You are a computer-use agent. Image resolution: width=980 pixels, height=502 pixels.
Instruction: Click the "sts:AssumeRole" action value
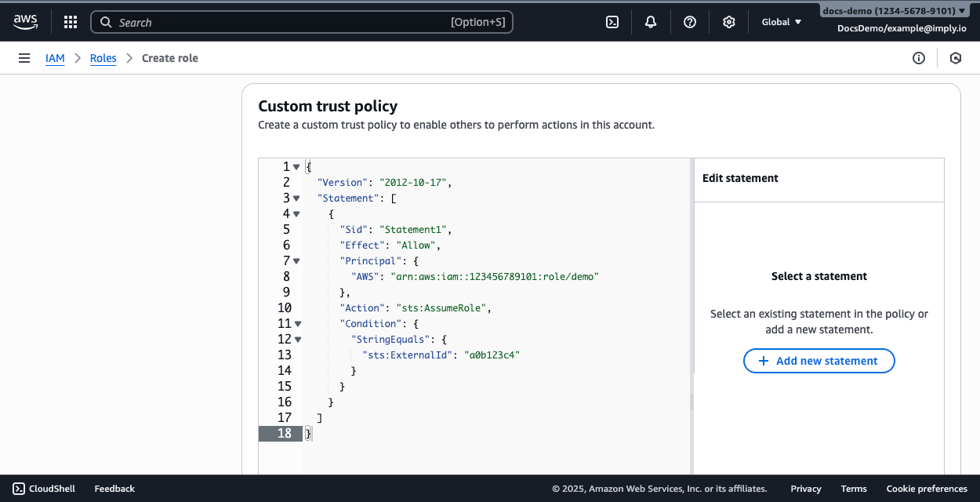(441, 308)
